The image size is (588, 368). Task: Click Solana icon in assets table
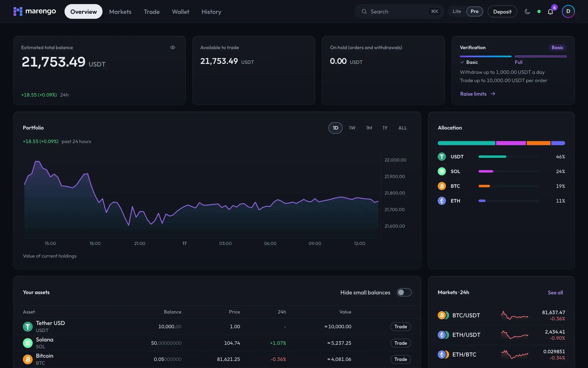(x=28, y=343)
